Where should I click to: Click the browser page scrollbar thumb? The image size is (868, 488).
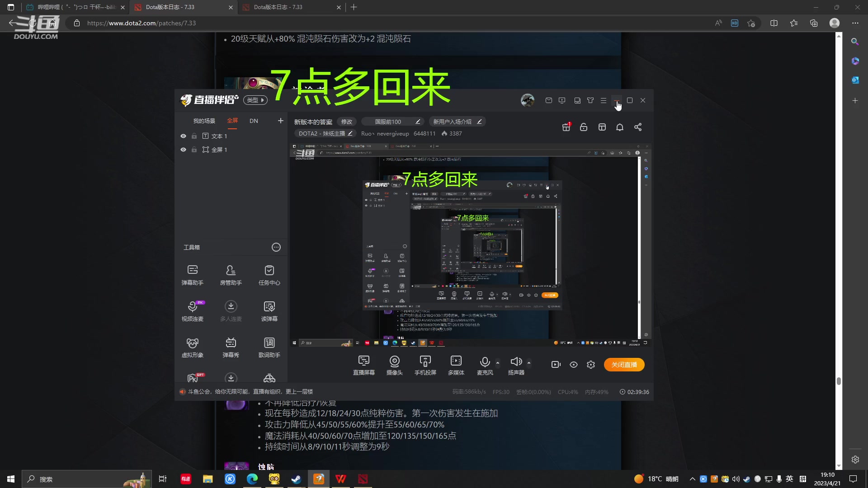pos(839,381)
